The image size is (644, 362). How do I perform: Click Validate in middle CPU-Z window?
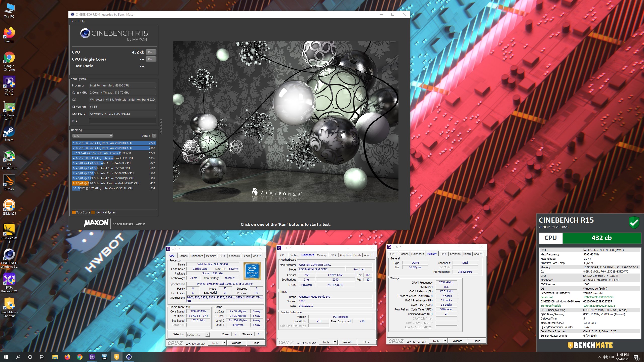coord(347,342)
